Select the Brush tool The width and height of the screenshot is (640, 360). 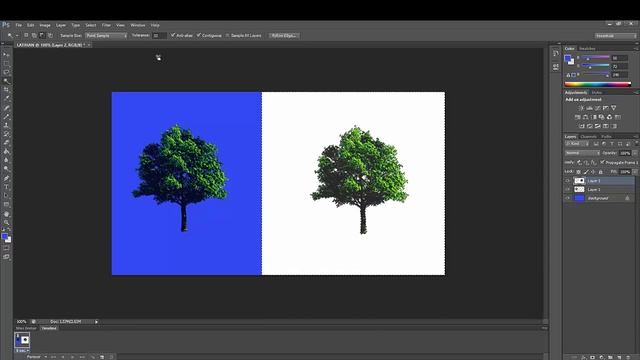click(6, 116)
